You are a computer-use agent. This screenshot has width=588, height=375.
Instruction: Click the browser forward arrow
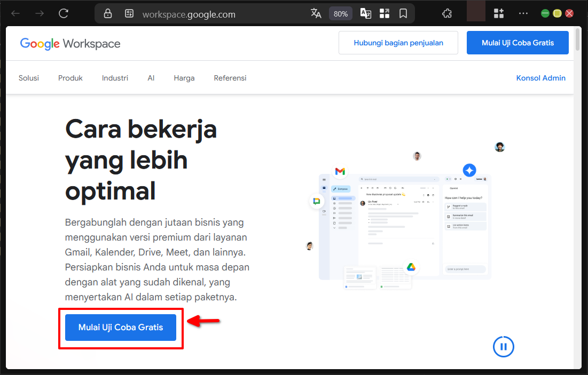(40, 14)
